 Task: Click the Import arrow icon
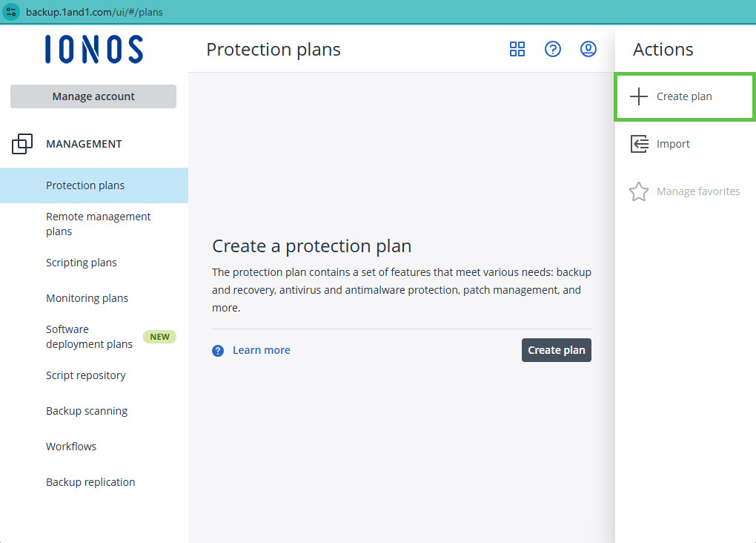(639, 144)
